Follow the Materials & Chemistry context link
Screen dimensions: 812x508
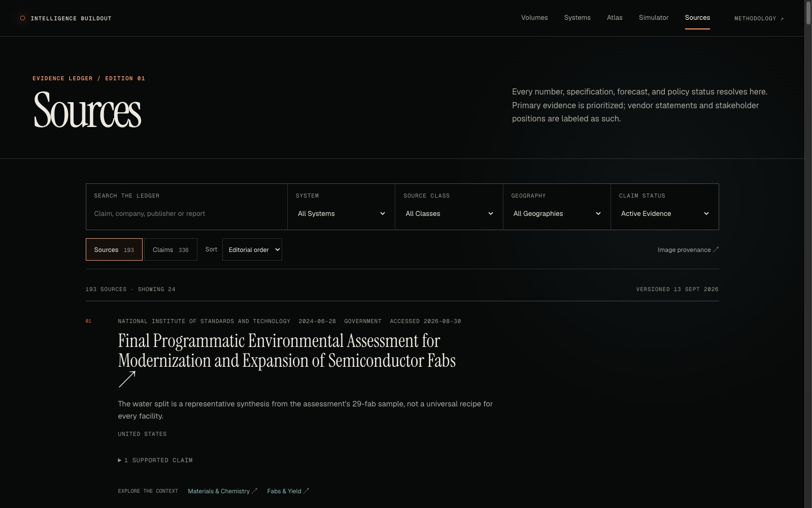coord(223,491)
